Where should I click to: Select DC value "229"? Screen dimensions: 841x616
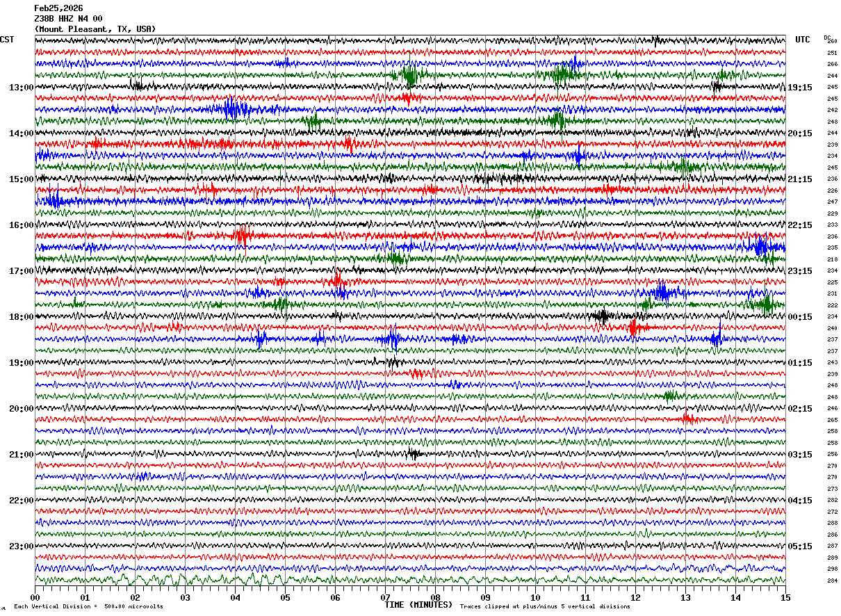pos(832,213)
